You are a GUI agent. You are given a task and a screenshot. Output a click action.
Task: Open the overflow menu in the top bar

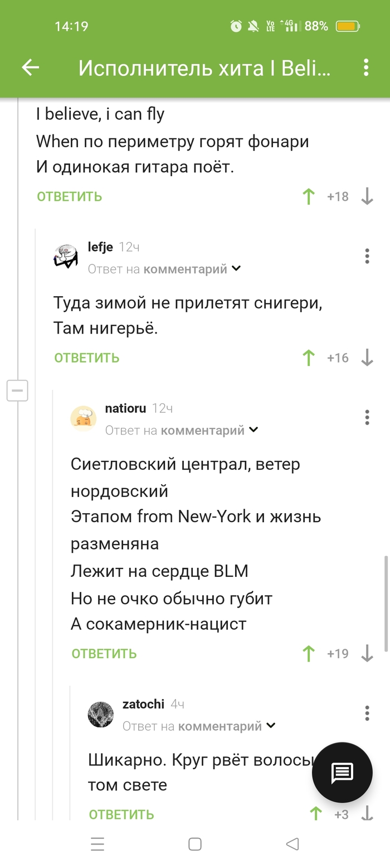[x=366, y=67]
